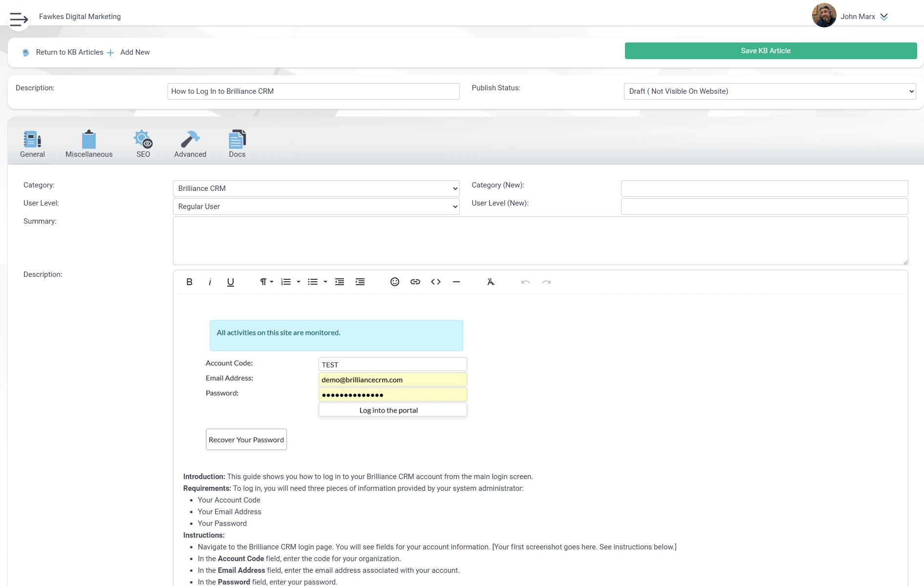This screenshot has width=924, height=586.
Task: Insert an unordered bullet list
Action: coord(313,282)
